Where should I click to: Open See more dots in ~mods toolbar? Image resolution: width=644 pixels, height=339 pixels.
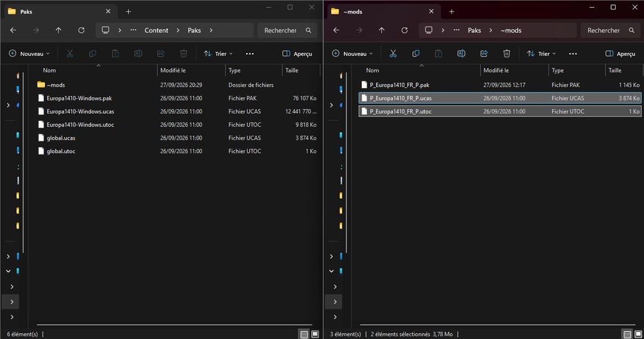coord(573,53)
